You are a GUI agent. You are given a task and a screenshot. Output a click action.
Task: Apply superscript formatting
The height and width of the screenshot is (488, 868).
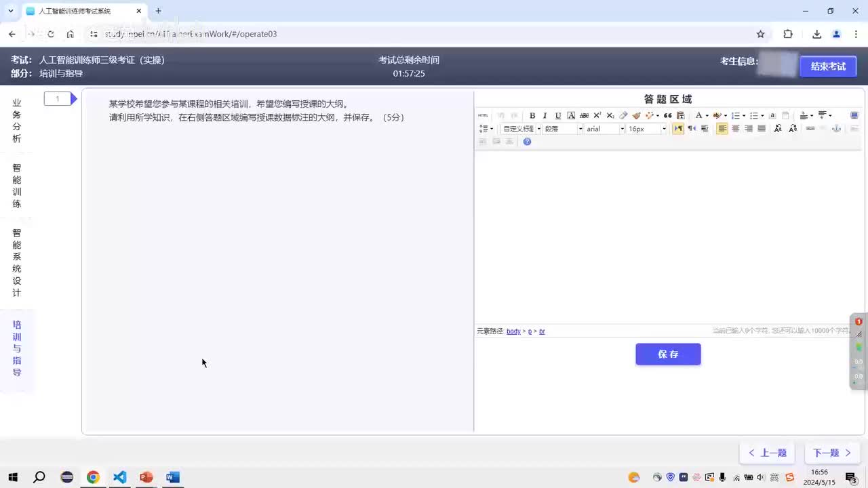point(597,115)
